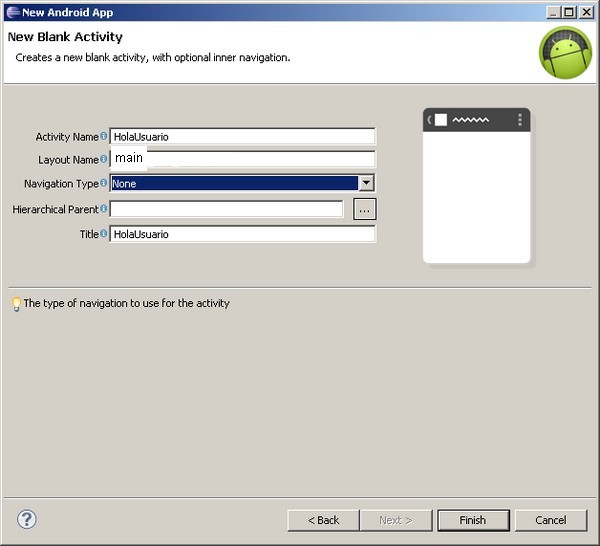Click the Navigation Type label text
The height and width of the screenshot is (546, 600).
pyautogui.click(x=61, y=184)
